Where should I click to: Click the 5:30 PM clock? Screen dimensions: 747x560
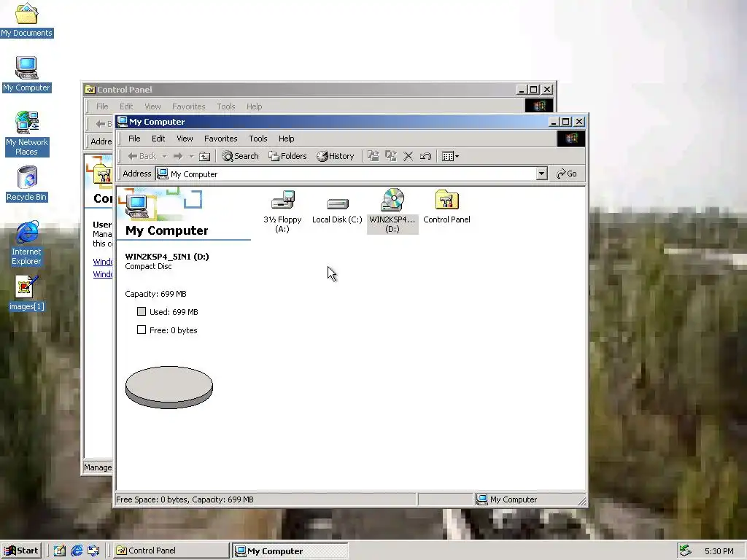tap(719, 551)
